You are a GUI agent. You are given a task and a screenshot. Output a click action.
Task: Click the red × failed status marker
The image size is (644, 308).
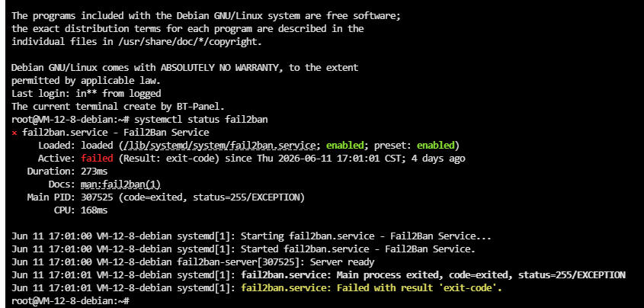[14, 133]
